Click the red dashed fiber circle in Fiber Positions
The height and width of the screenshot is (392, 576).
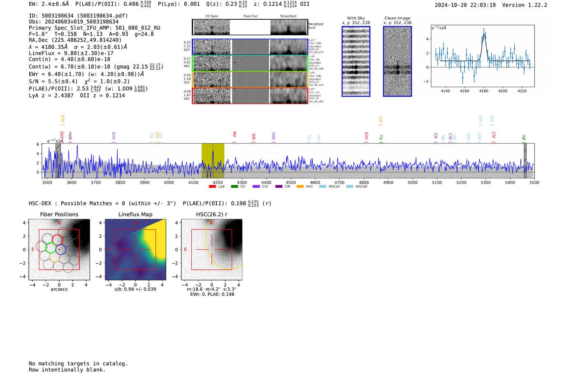[x=57, y=240]
